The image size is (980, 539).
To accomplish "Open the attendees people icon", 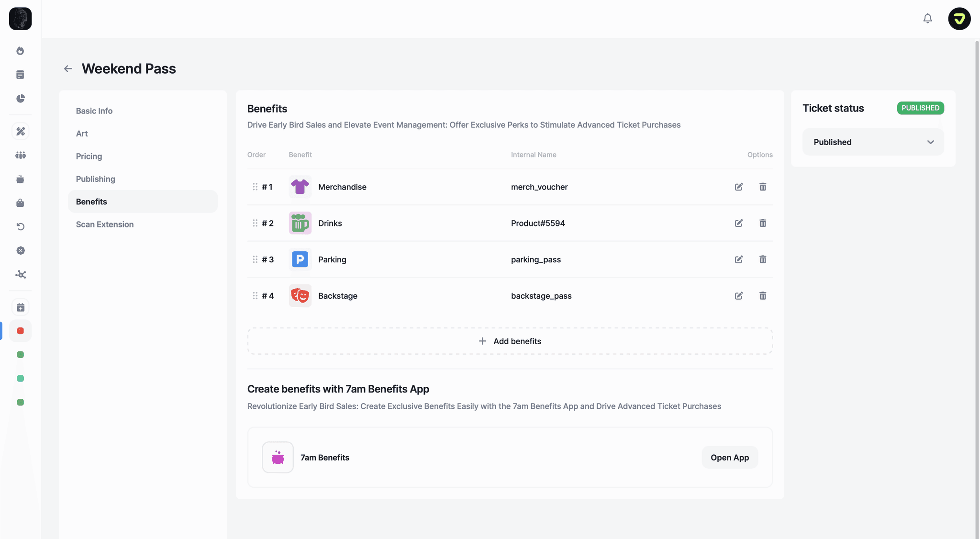I will (20, 155).
